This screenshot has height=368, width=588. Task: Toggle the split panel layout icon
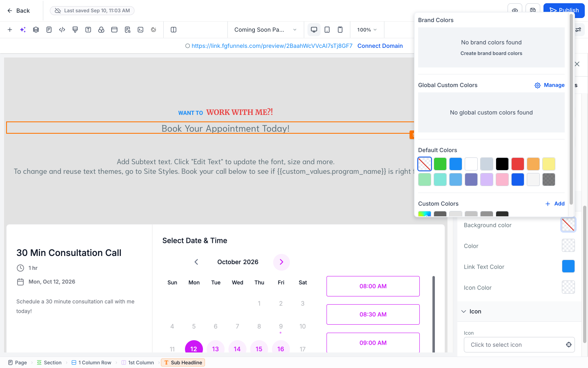(174, 29)
